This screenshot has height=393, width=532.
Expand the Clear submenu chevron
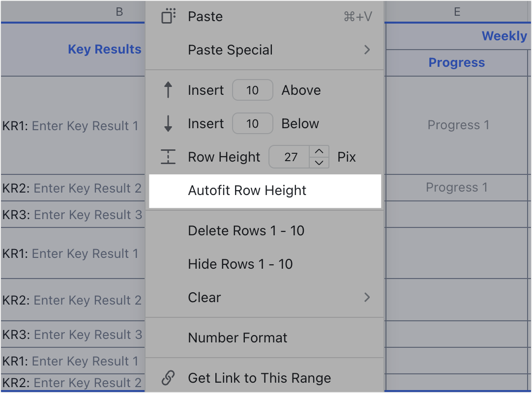click(366, 297)
